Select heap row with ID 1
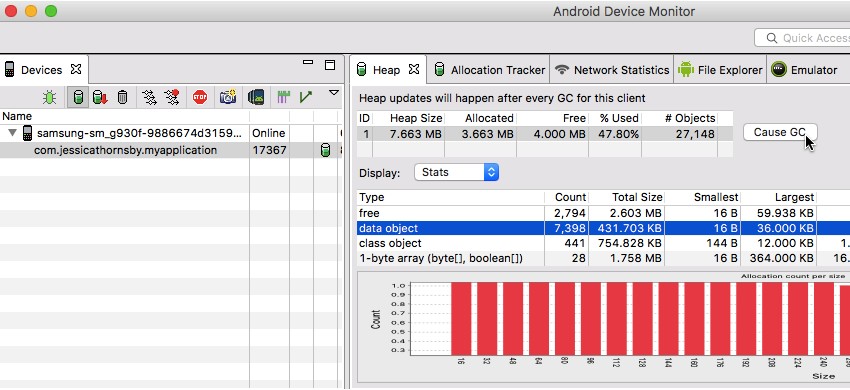Viewport: 850px width, 390px height. pyautogui.click(x=545, y=133)
